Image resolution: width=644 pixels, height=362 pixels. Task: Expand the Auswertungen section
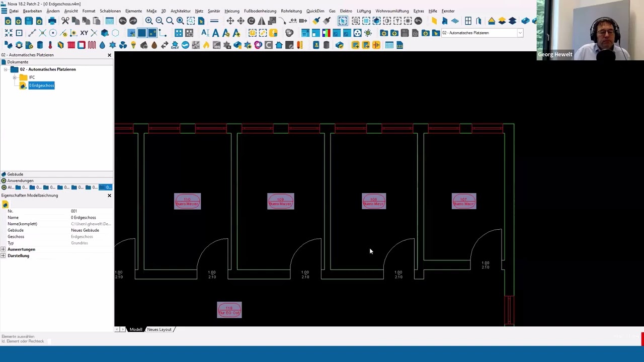coord(3,249)
